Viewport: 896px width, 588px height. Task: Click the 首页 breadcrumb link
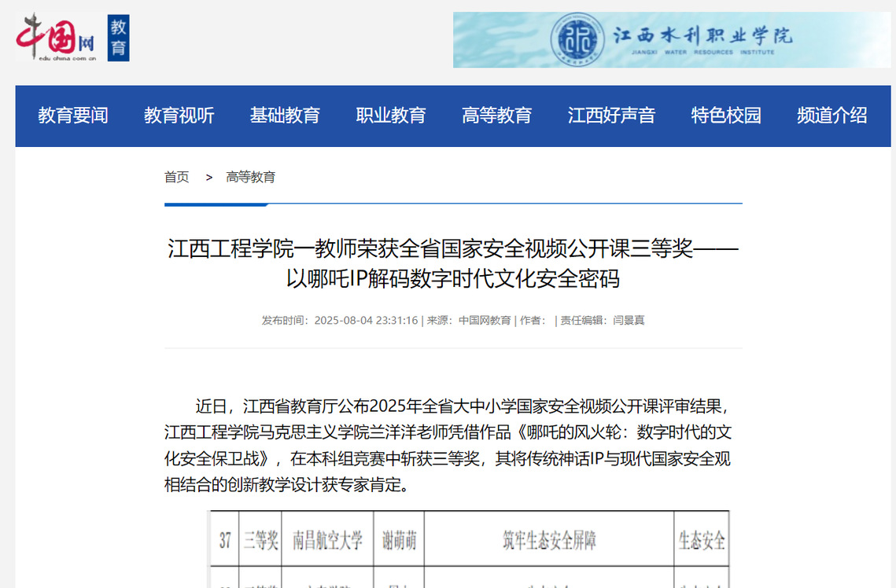coord(176,177)
